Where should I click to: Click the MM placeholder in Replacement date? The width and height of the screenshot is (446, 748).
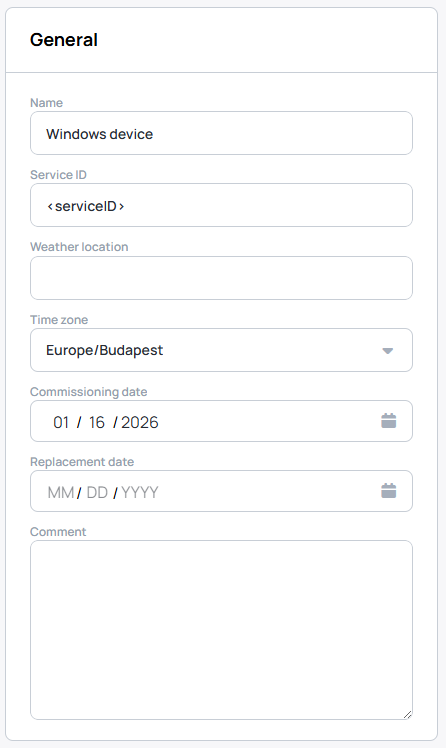click(x=61, y=492)
